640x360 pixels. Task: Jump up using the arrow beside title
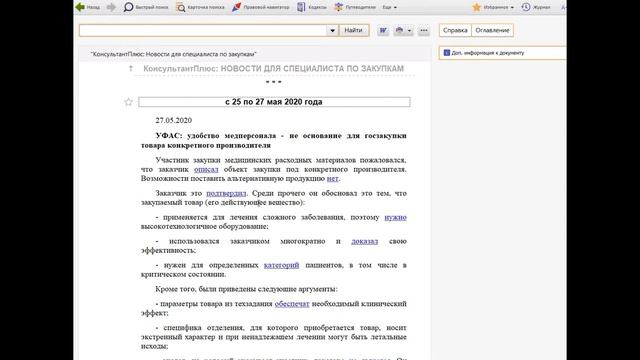click(x=131, y=69)
